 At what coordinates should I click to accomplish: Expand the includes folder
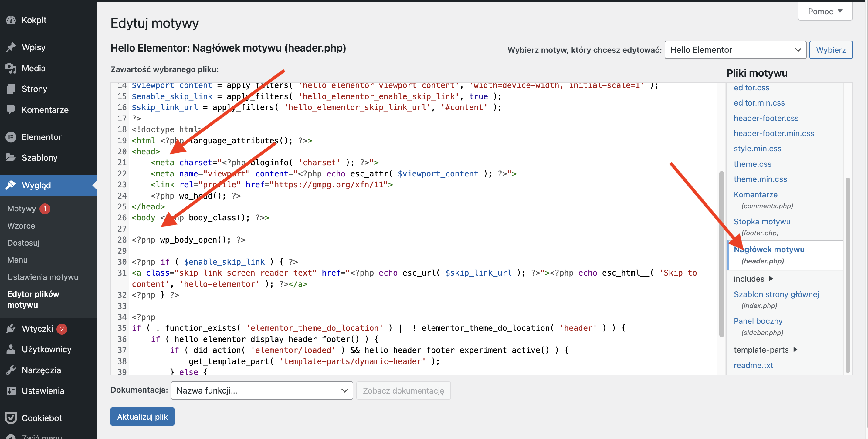coord(754,279)
